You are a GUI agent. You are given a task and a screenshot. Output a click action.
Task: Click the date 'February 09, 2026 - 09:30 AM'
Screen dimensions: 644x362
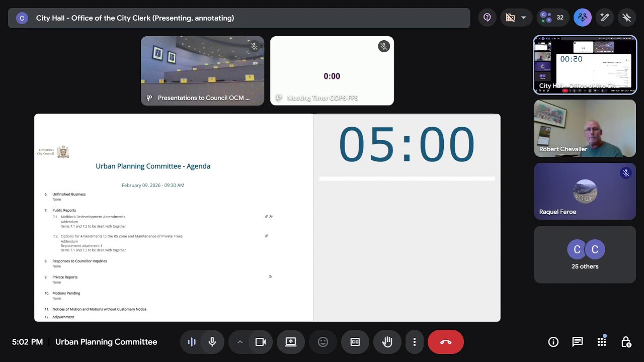(153, 185)
